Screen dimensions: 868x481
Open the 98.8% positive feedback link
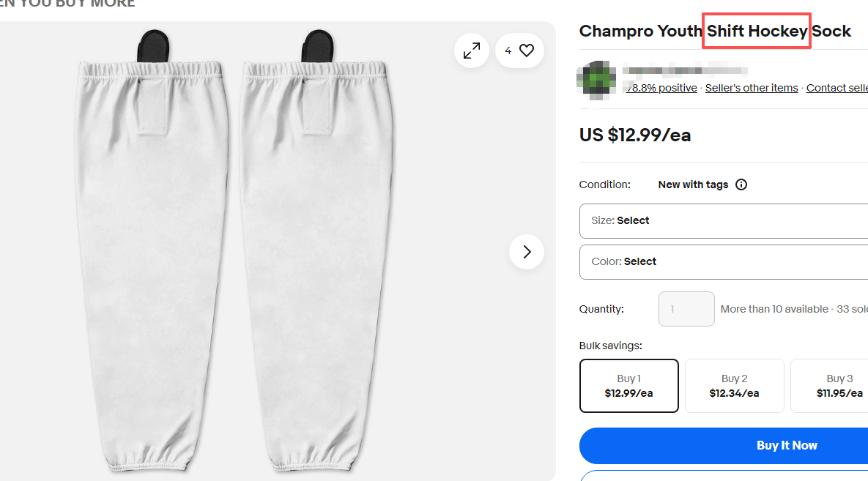pos(661,88)
